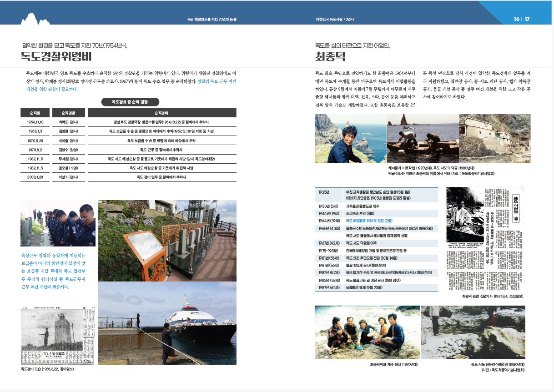Click entry '조갑순과 혼인 (3월)'
Viewport: 554px width, 392px height.
pyautogui.click(x=361, y=213)
